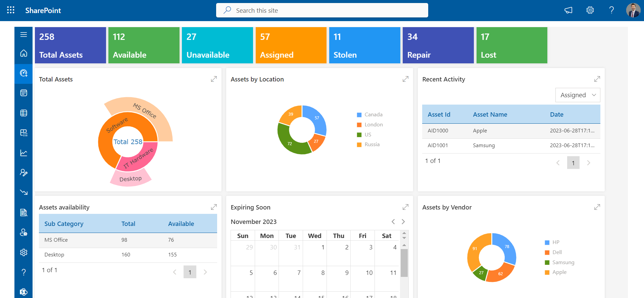Open the user settings sidebar icon

23,232
